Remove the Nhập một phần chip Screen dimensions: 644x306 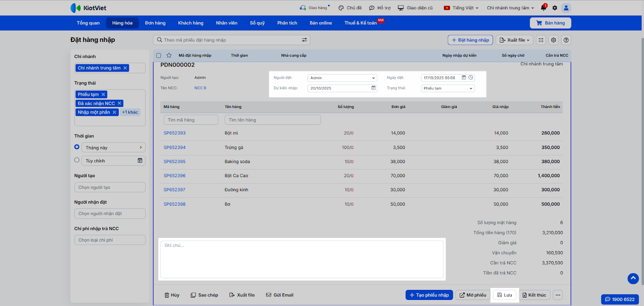point(114,112)
